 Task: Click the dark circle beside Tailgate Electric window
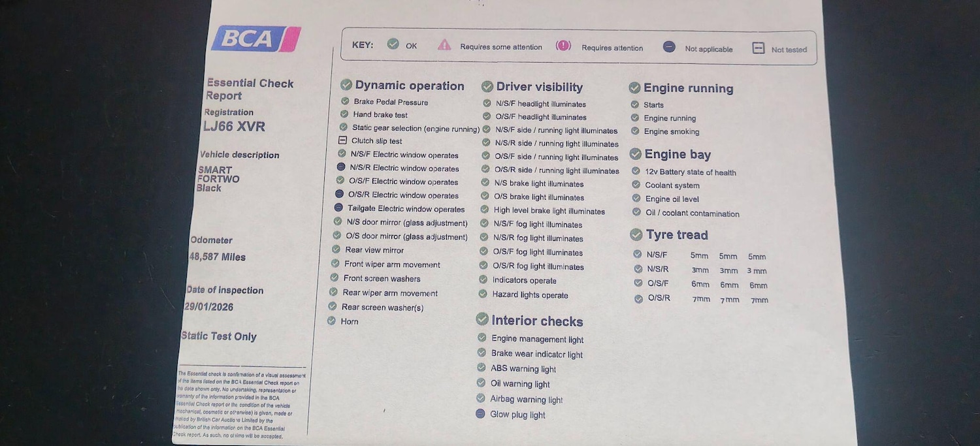[x=338, y=208]
